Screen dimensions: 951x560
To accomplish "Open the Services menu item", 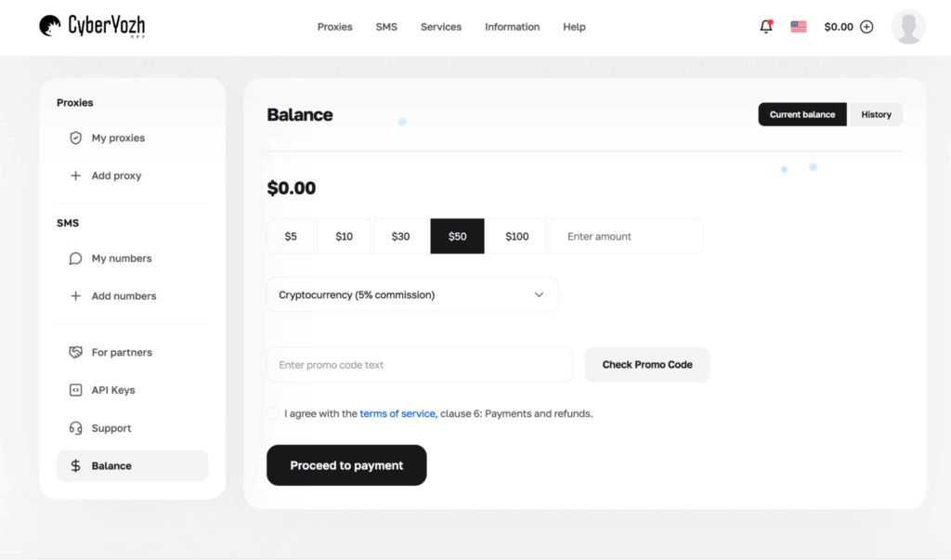I will coord(440,27).
